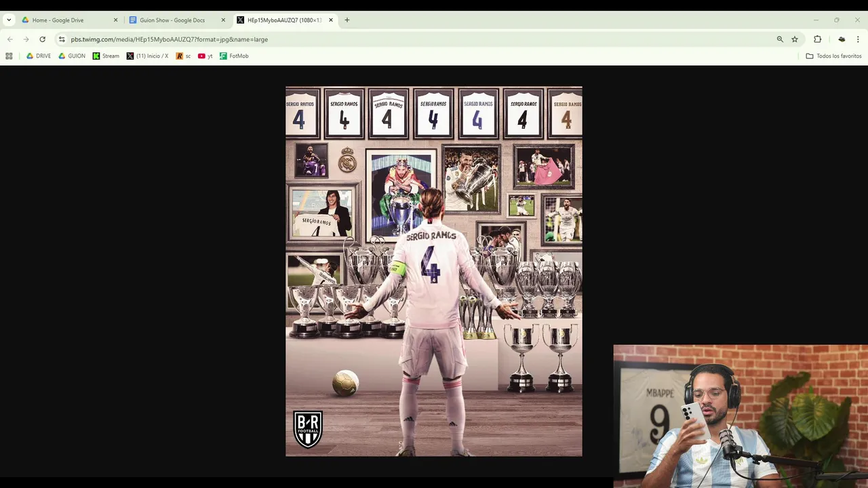Minimize the Chrome window
The width and height of the screenshot is (868, 488).
click(816, 20)
